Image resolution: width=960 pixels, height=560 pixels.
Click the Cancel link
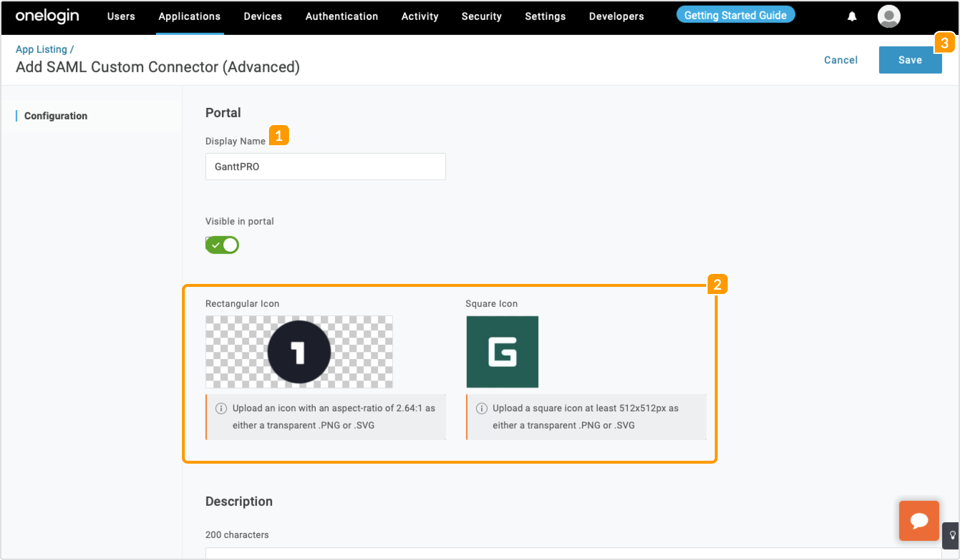click(x=840, y=60)
